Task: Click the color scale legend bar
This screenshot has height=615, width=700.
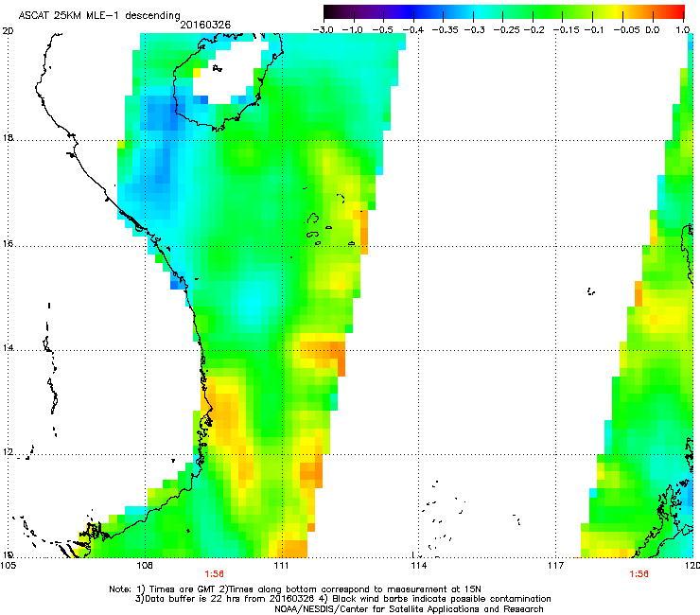Action: coord(504,12)
